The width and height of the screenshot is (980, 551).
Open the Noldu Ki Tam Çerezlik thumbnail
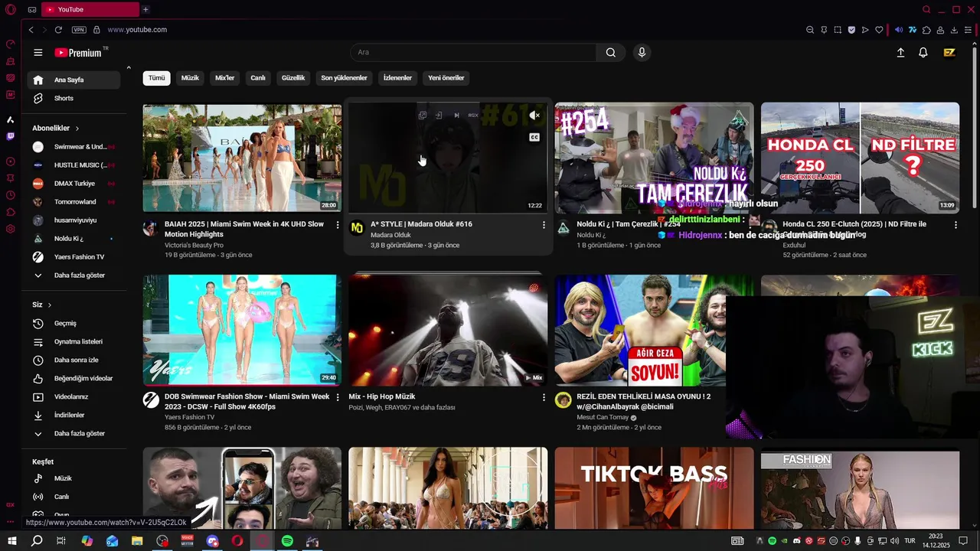[654, 158]
